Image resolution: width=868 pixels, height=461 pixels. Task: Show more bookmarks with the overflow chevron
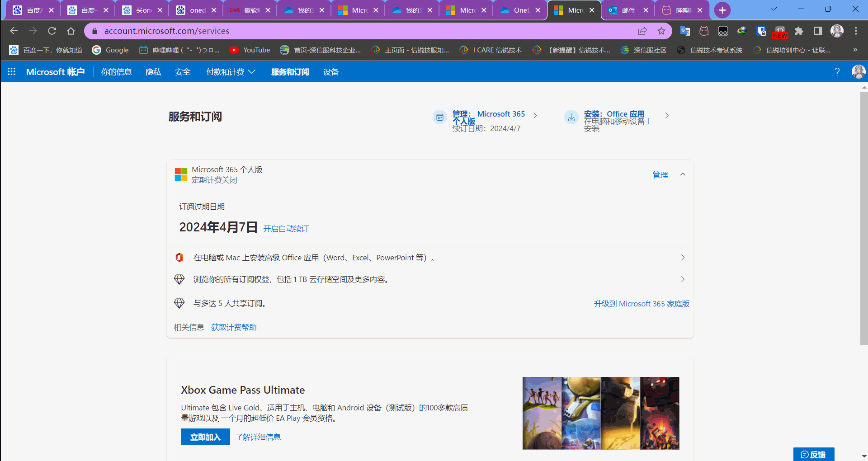pos(855,50)
